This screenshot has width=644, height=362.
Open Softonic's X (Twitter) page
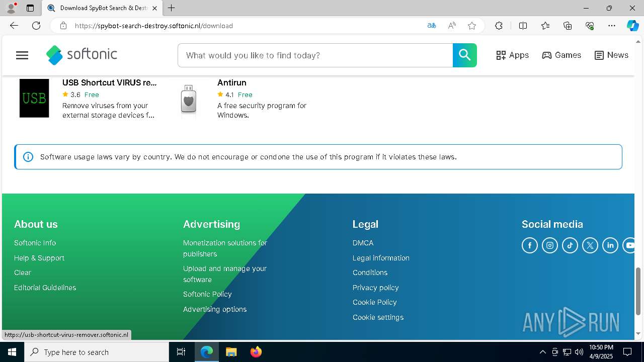(590, 245)
